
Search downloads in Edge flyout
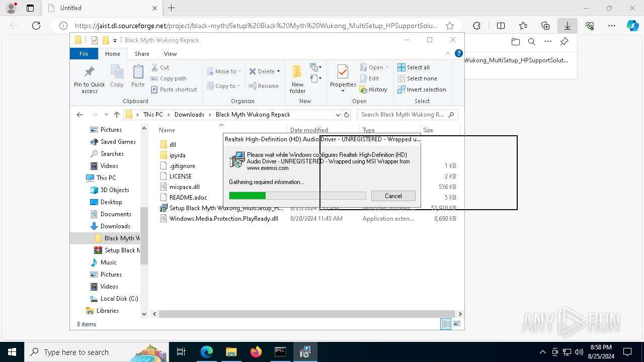click(x=532, y=42)
